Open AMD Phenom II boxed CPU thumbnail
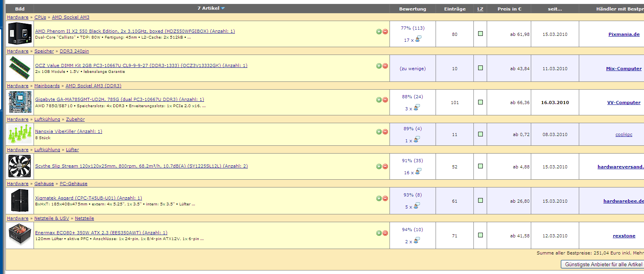Viewport: 644px width, 274px height. 20,34
